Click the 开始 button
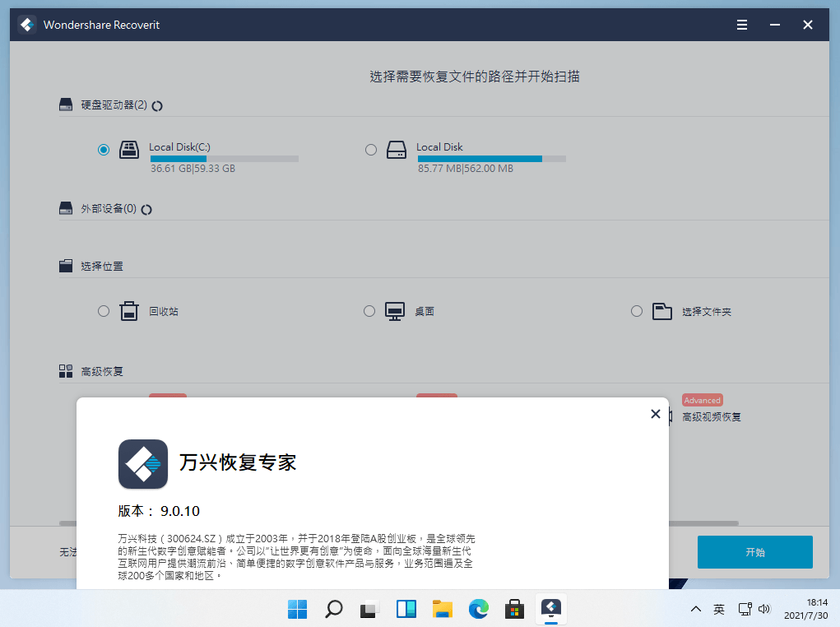 click(754, 552)
